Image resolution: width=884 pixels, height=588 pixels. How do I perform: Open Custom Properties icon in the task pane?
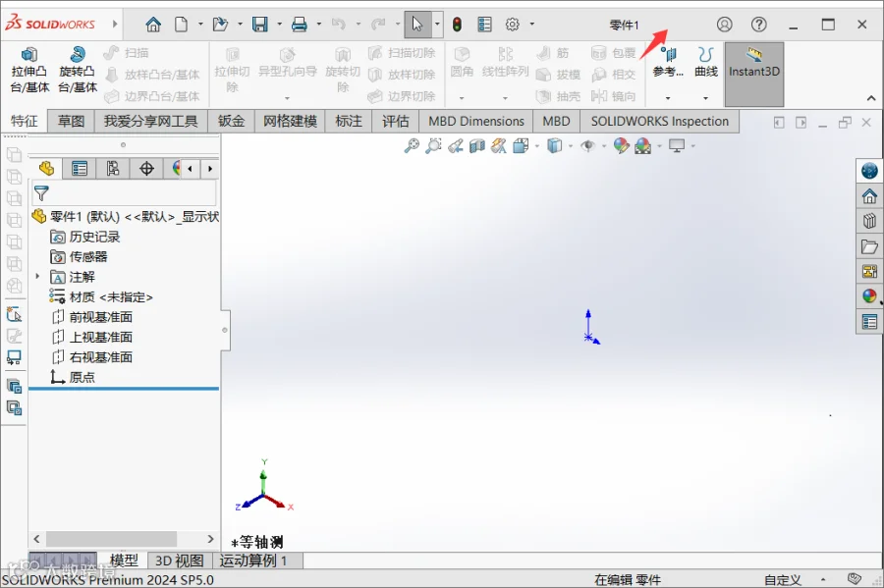(869, 322)
